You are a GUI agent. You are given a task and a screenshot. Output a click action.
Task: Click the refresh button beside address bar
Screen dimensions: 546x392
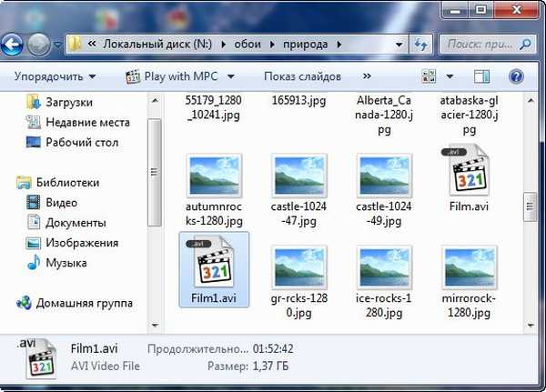point(420,44)
